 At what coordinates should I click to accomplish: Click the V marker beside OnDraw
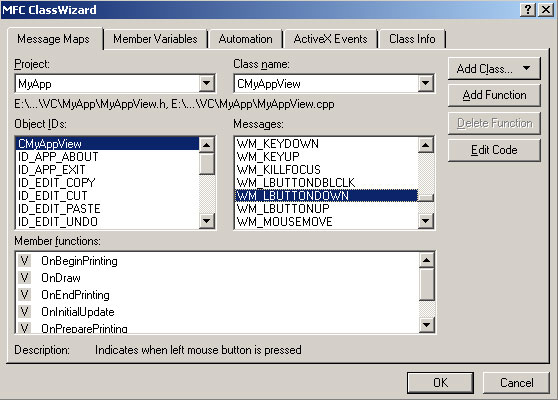pyautogui.click(x=24, y=278)
